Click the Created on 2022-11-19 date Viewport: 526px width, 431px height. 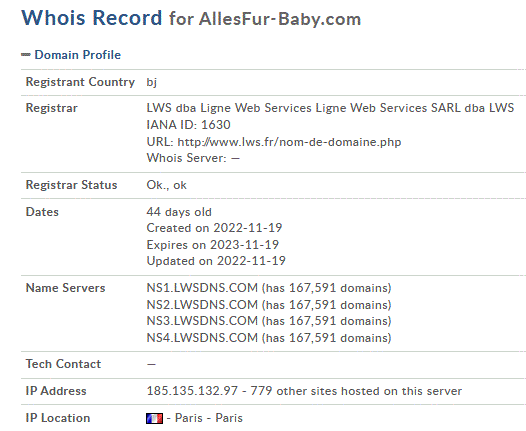[x=214, y=228]
